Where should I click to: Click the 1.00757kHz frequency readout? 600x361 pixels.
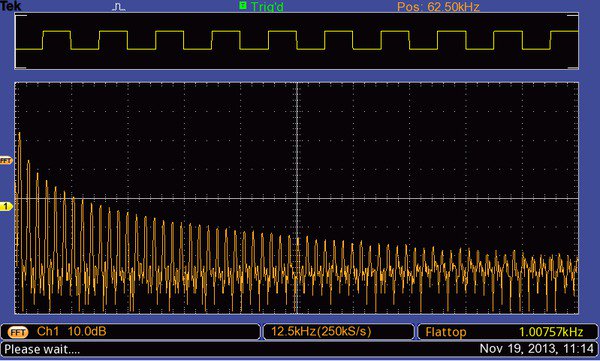click(x=551, y=332)
